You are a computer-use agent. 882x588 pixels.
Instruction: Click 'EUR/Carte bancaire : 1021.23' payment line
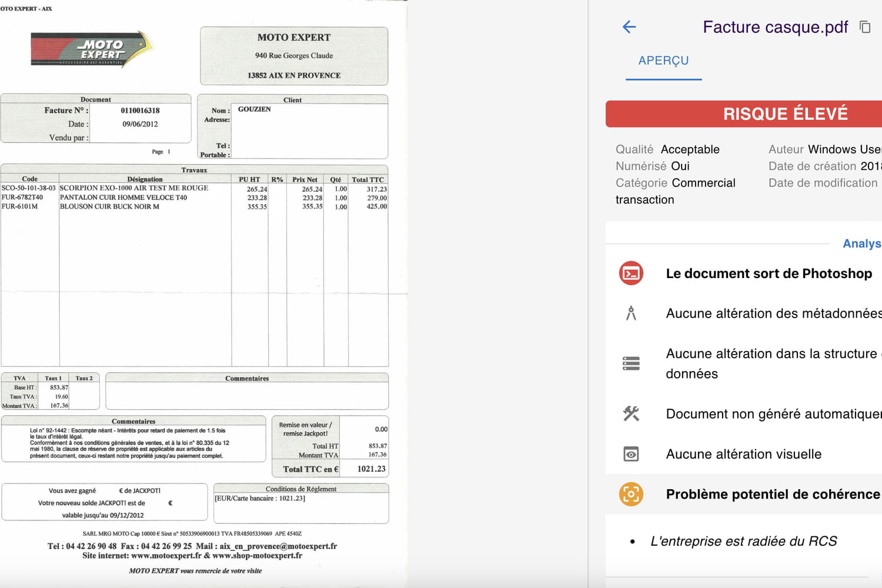pyautogui.click(x=260, y=499)
